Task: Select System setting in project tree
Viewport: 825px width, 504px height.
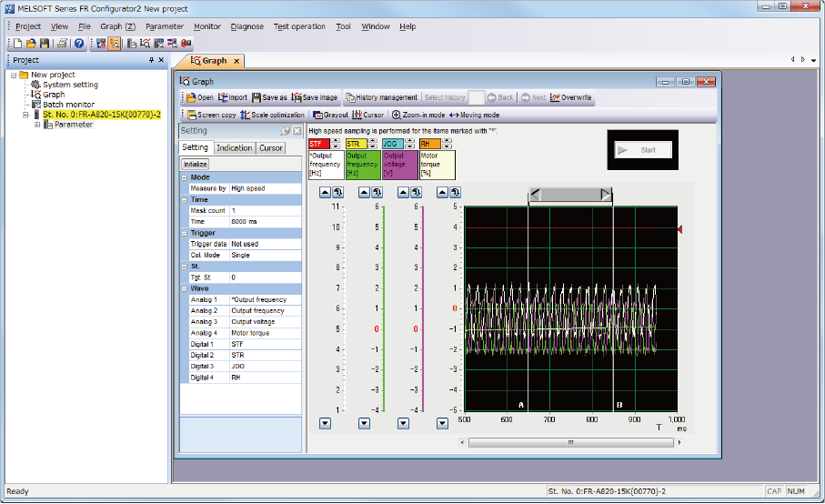Action: coord(70,85)
